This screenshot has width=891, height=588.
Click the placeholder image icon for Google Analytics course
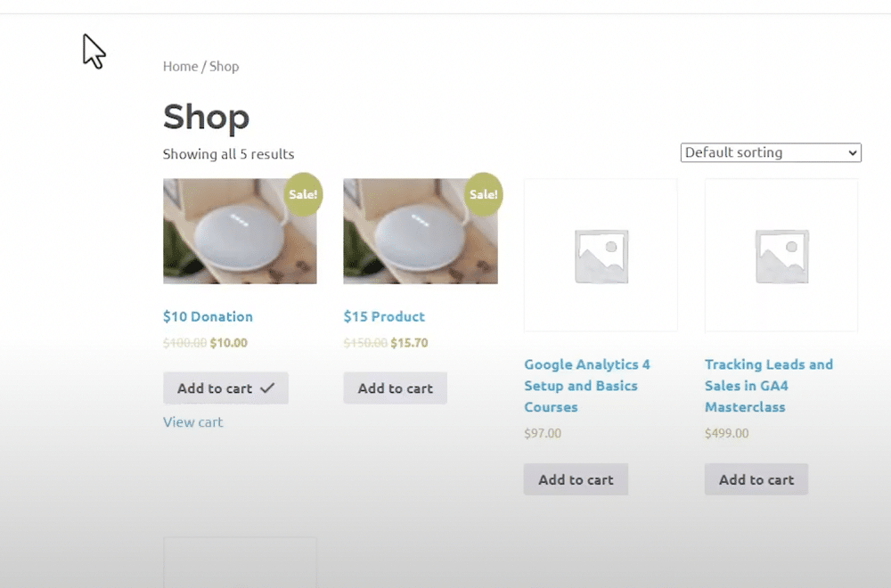[x=601, y=255]
